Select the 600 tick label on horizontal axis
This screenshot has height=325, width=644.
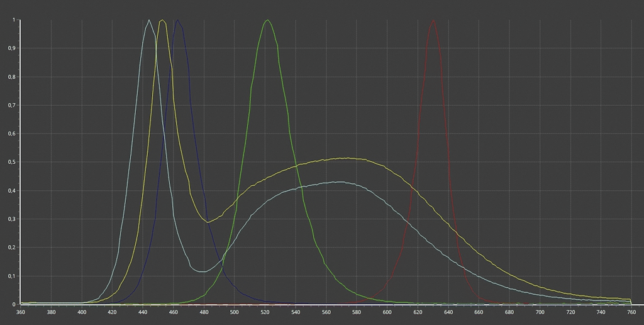pos(387,312)
